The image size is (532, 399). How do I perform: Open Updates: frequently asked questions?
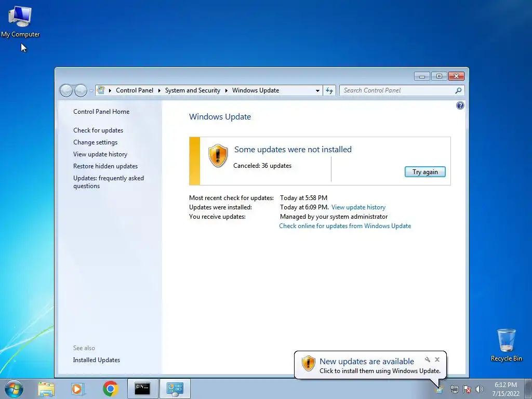point(108,182)
